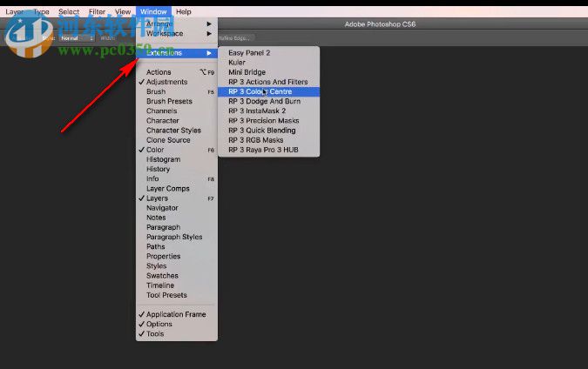Show the Properties panel

pyautogui.click(x=177, y=257)
